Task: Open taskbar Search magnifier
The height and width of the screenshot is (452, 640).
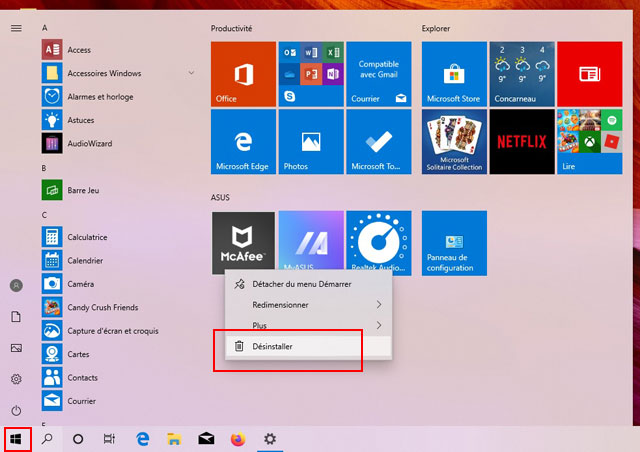Action: [47, 439]
